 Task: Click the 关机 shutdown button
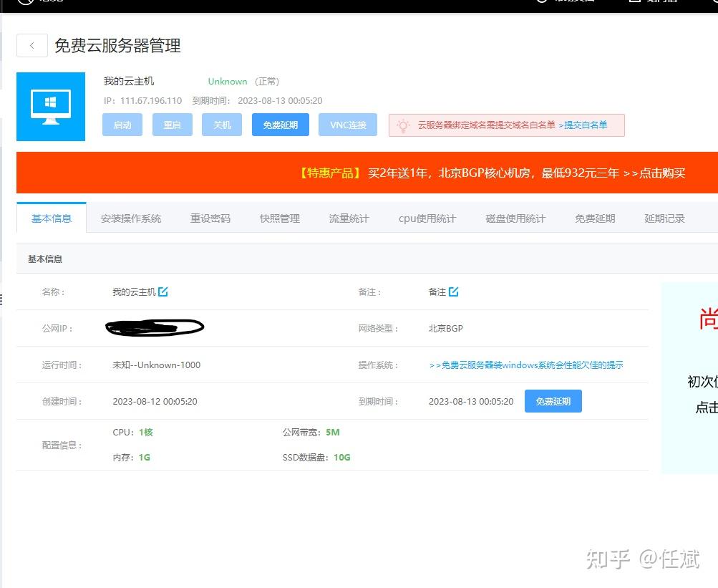pos(222,125)
